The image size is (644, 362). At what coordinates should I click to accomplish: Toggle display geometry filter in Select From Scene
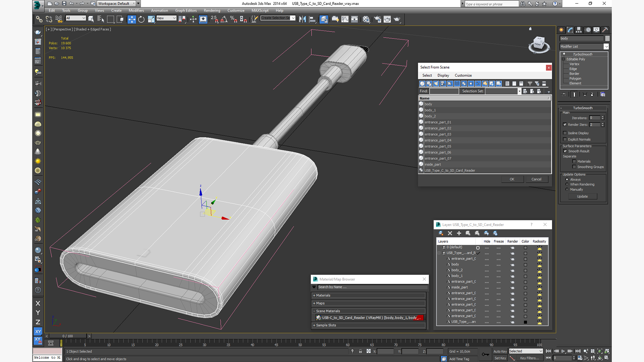(x=422, y=83)
